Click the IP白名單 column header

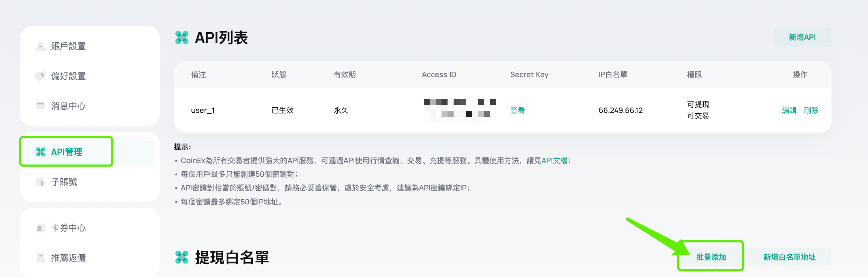point(613,75)
